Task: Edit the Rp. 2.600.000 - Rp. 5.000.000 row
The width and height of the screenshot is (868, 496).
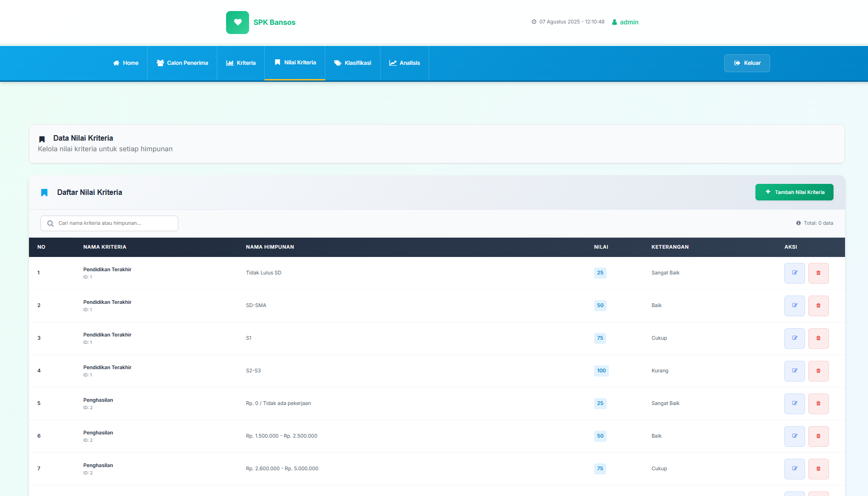Action: (794, 469)
